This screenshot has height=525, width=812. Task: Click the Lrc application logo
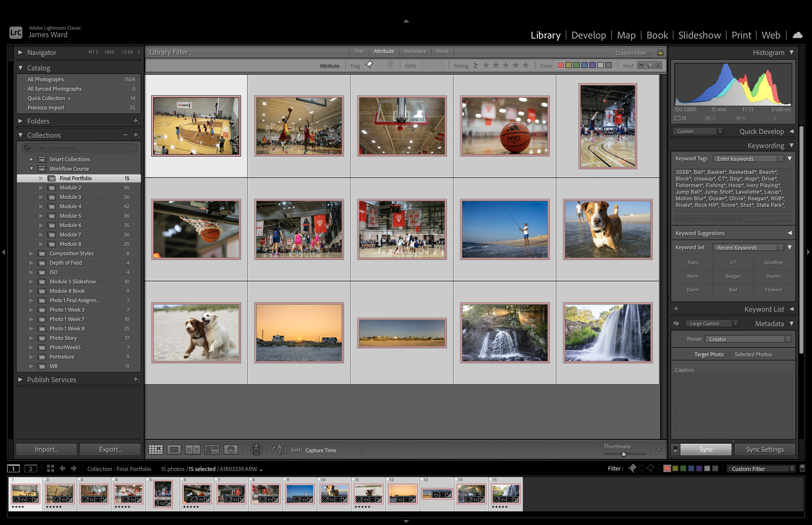pos(16,33)
